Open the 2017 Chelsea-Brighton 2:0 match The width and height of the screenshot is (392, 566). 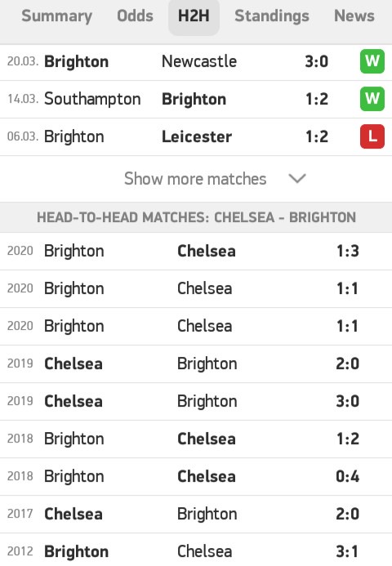tap(196, 514)
